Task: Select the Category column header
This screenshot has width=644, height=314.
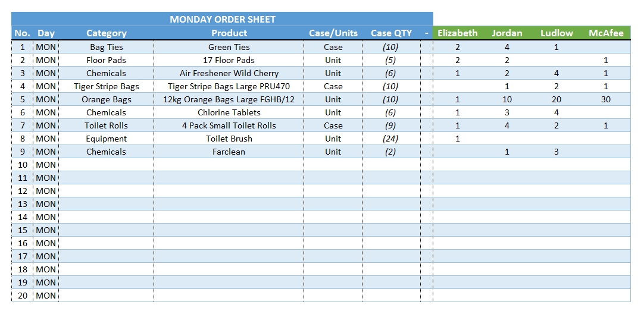Action: (x=107, y=33)
